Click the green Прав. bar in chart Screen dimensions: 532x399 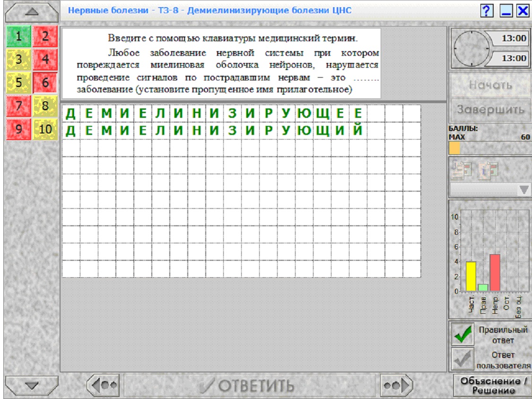click(483, 288)
